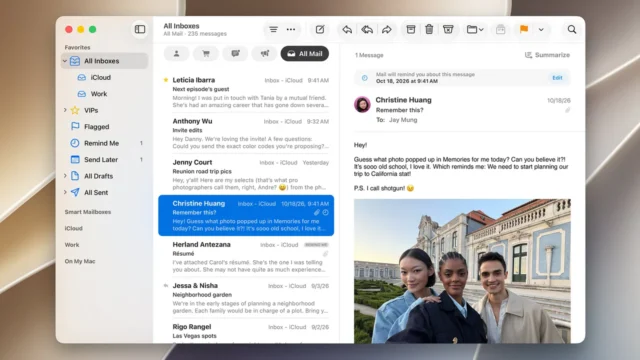The height and width of the screenshot is (360, 640).
Task: Open Herland Antezana's Résumé message
Action: (246, 257)
